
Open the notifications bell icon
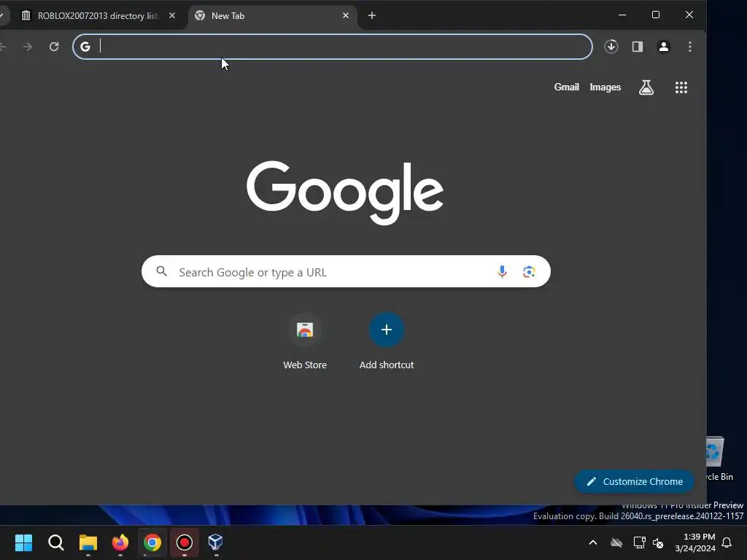[727, 542]
